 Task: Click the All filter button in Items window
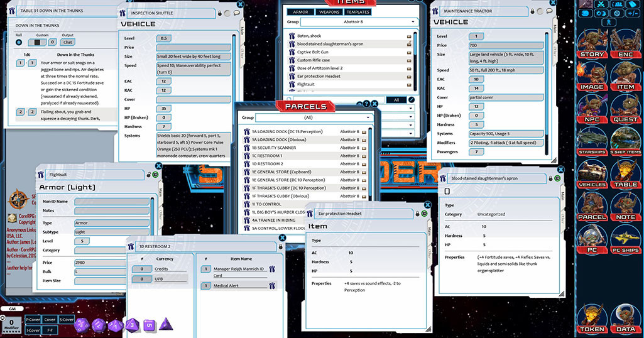click(396, 100)
